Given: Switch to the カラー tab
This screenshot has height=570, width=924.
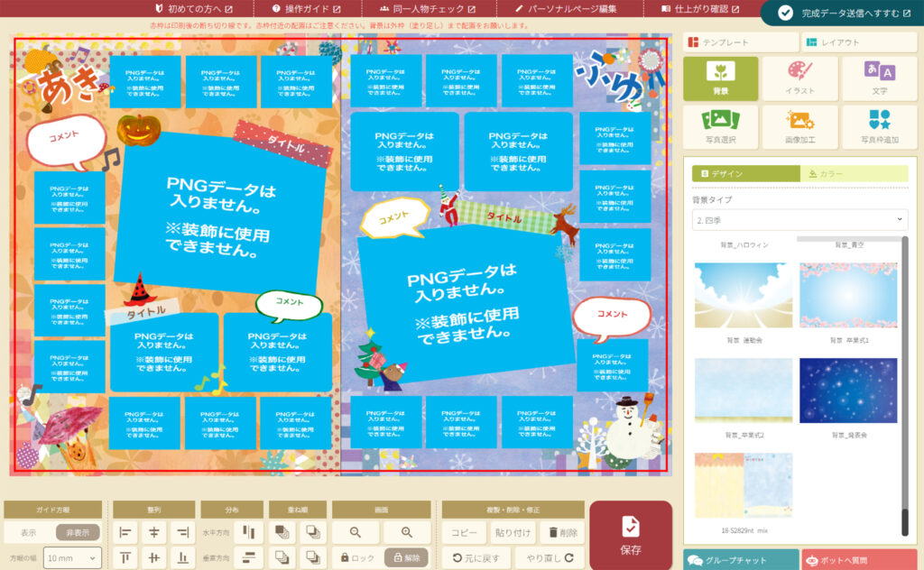Looking at the screenshot, I should point(854,173).
